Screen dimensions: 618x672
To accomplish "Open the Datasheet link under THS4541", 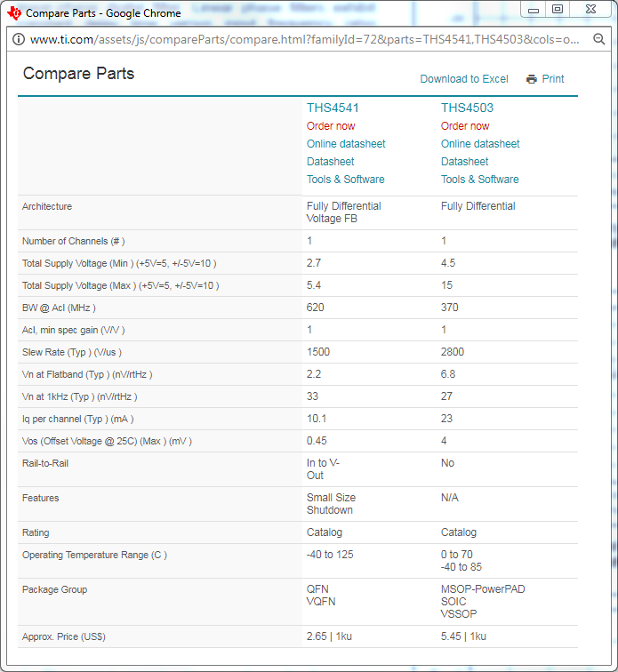I will 331,162.
